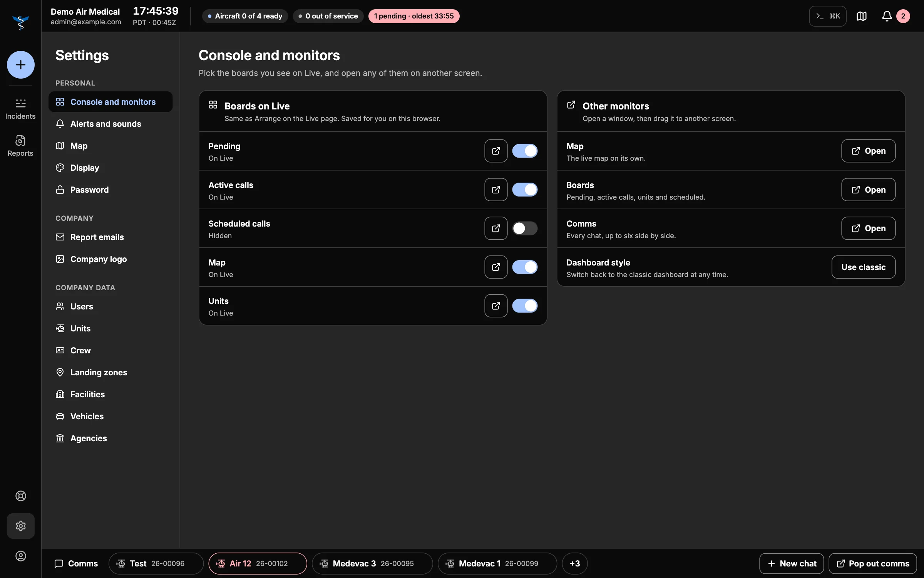Open Company logo settings

[110, 259]
